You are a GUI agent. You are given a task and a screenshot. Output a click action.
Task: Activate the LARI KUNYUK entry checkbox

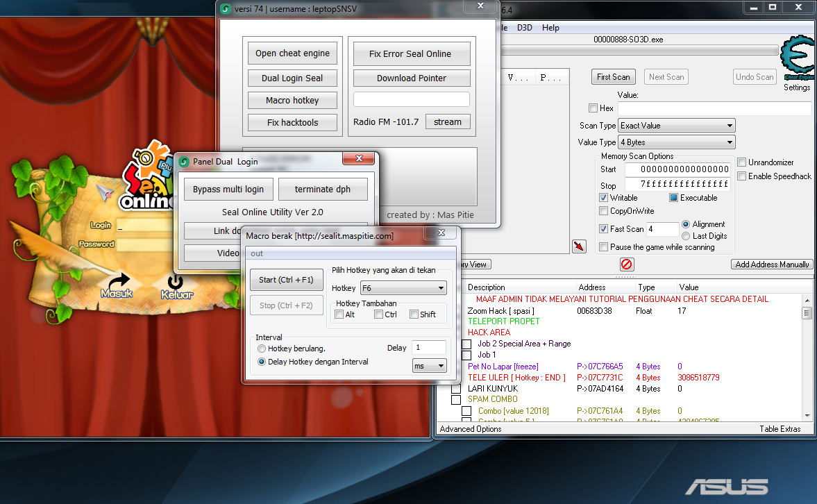(456, 389)
